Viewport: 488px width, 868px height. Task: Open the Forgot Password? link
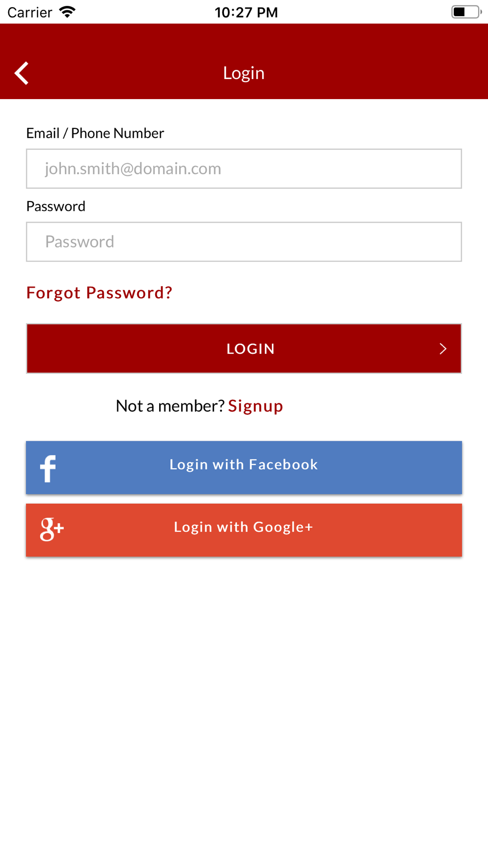[x=99, y=292]
